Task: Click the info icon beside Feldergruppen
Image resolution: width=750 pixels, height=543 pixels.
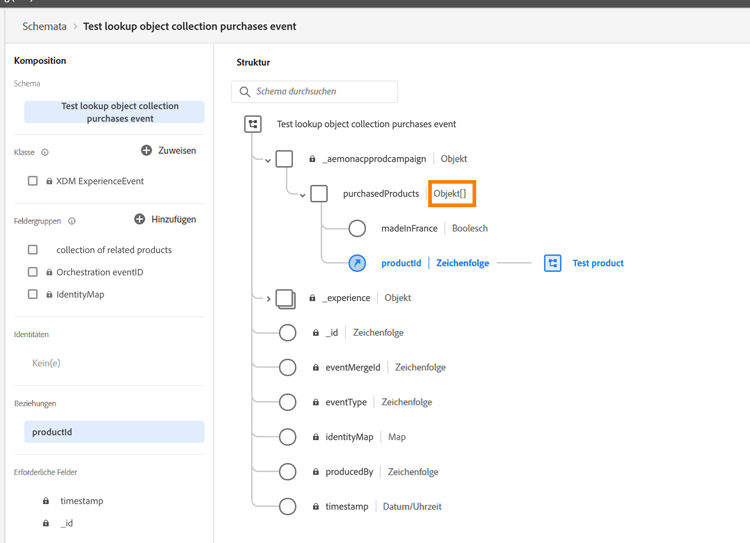Action: tap(72, 221)
